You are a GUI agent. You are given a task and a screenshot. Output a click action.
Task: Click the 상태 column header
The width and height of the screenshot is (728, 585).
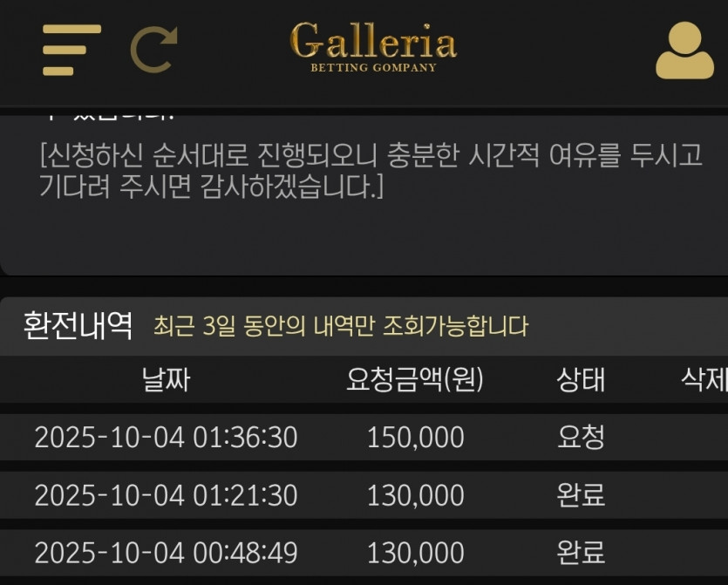(581, 380)
